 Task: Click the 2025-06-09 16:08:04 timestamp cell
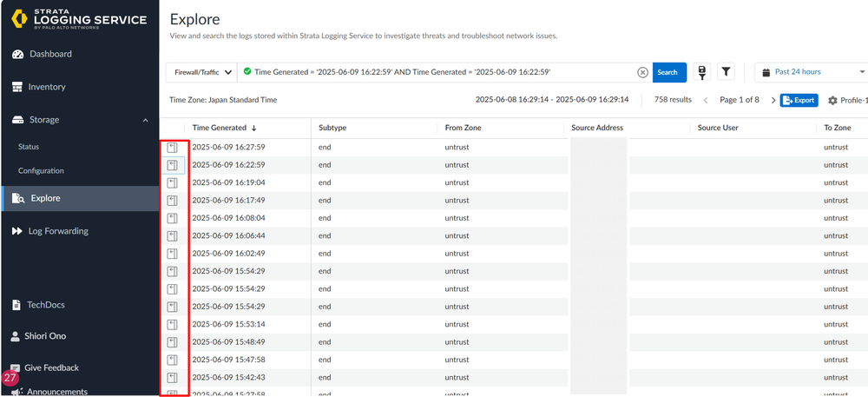point(228,218)
